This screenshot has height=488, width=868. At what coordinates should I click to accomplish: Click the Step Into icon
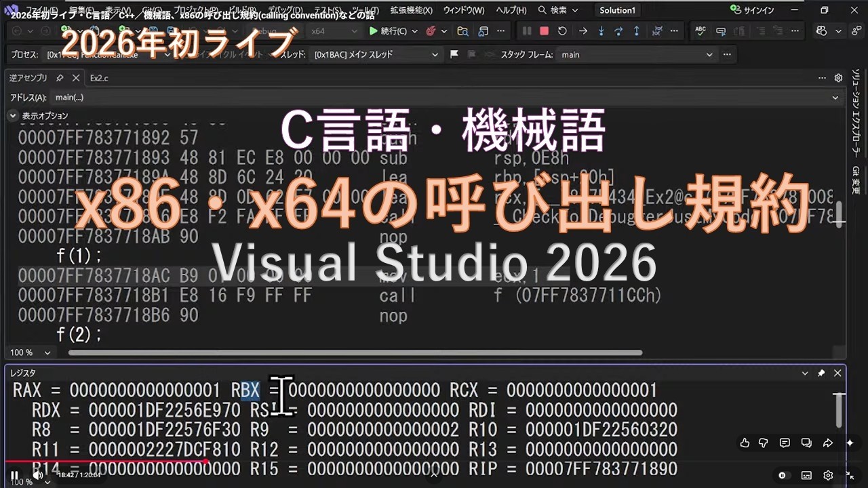[601, 31]
